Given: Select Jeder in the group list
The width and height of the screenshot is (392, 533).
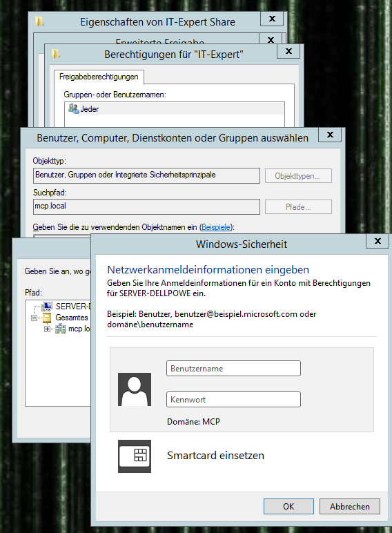Looking at the screenshot, I should (x=174, y=109).
